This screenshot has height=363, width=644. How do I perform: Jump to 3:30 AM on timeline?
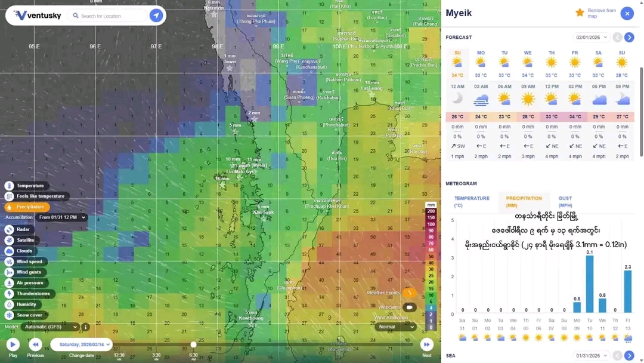point(156,356)
